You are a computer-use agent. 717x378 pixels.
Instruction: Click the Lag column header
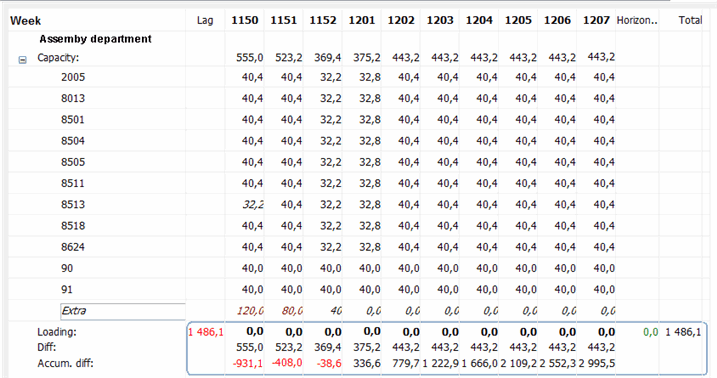(205, 20)
